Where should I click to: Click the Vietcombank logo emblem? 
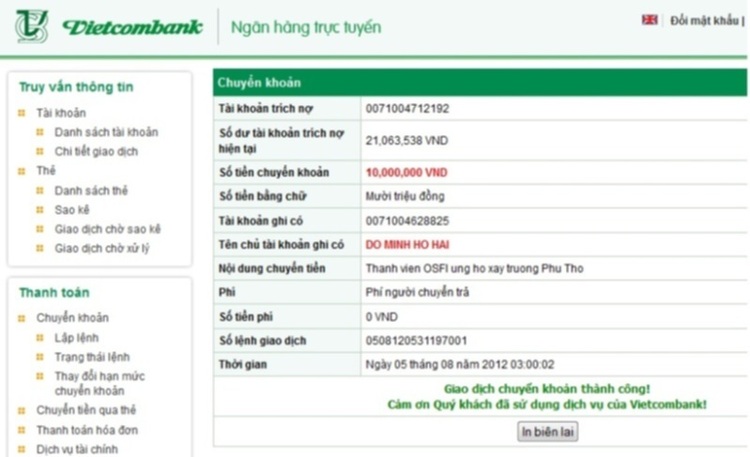pyautogui.click(x=32, y=26)
